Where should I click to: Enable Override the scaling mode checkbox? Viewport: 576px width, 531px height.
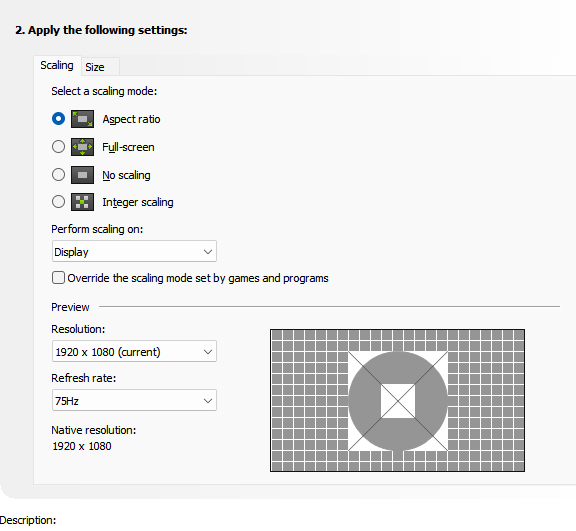click(58, 278)
